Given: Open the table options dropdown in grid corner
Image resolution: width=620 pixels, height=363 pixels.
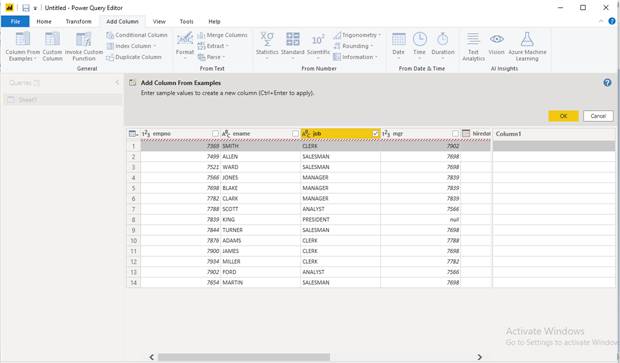Looking at the screenshot, I should click(x=133, y=134).
